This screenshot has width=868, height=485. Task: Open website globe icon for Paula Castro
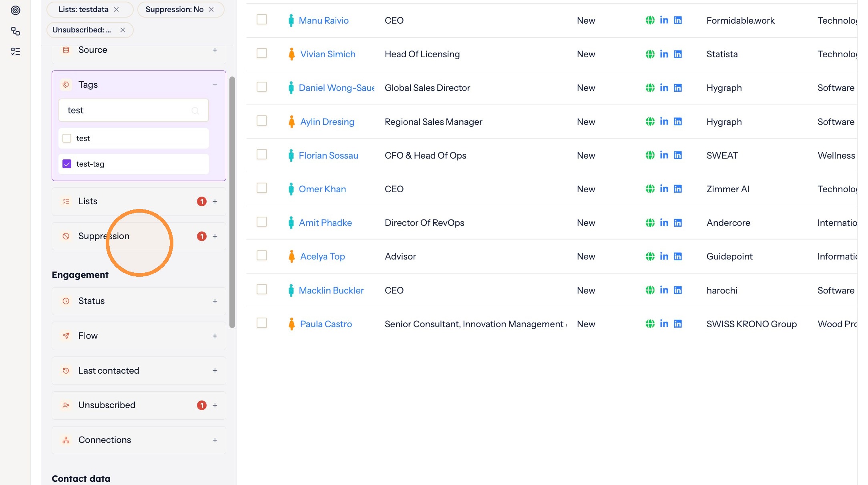(x=650, y=324)
